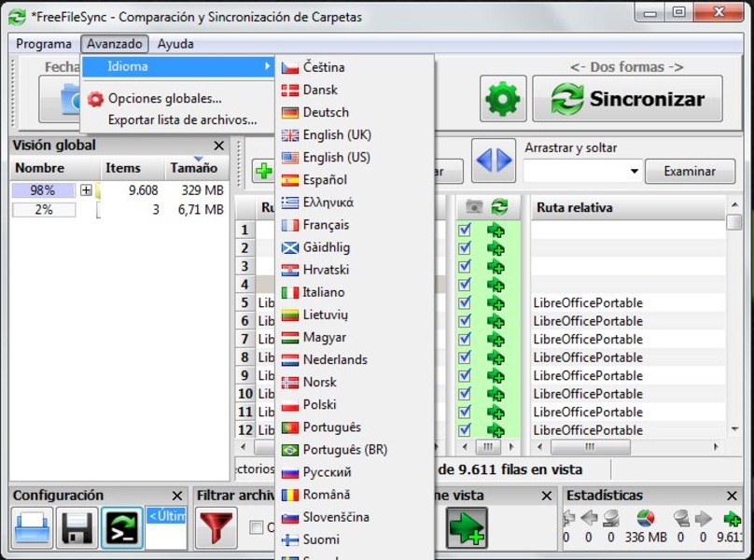Expand the tree node beside 98% entry
The image size is (754, 560).
[86, 190]
